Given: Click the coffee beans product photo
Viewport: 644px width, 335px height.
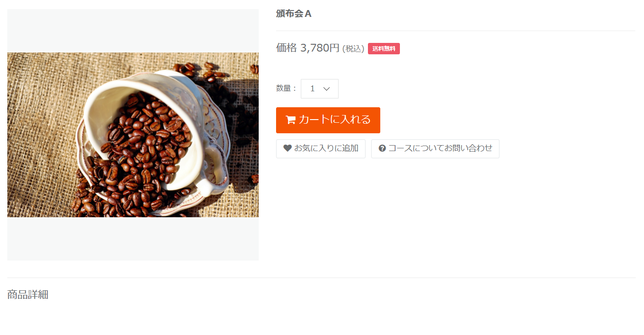Looking at the screenshot, I should [x=133, y=135].
